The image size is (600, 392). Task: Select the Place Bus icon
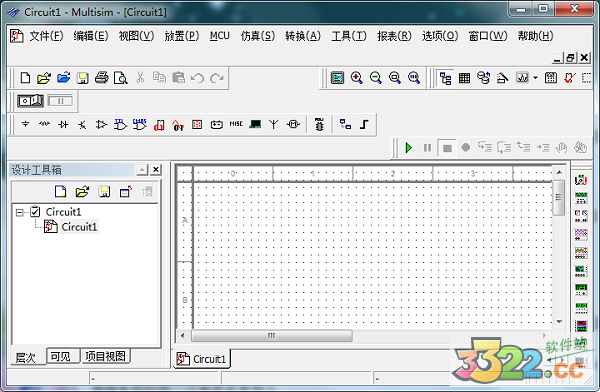(364, 124)
